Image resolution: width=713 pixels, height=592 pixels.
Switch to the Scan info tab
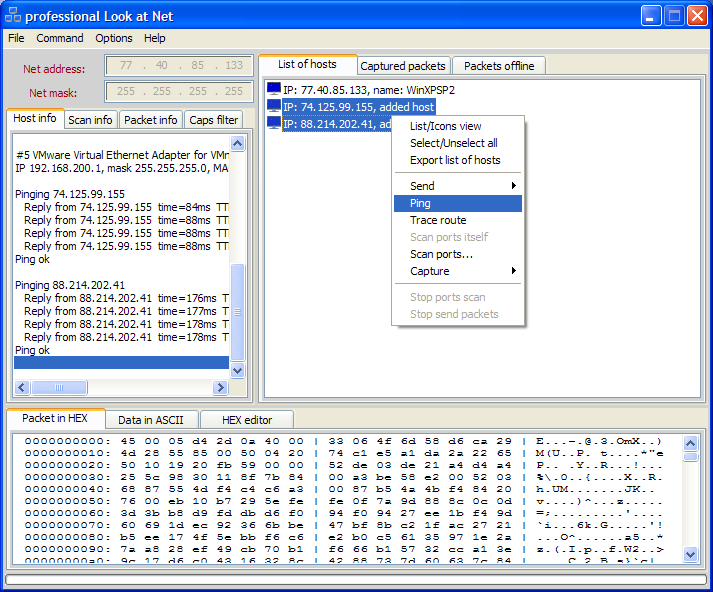pos(90,120)
